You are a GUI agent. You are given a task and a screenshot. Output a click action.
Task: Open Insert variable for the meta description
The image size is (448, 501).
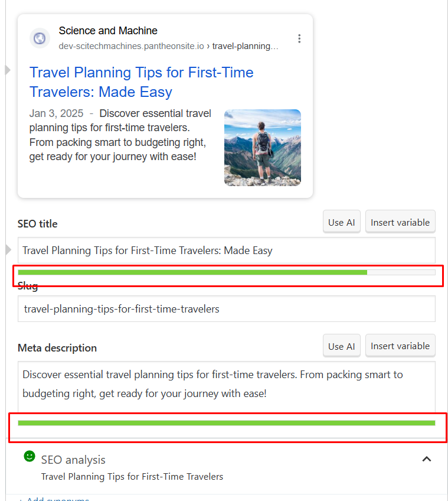coord(400,346)
